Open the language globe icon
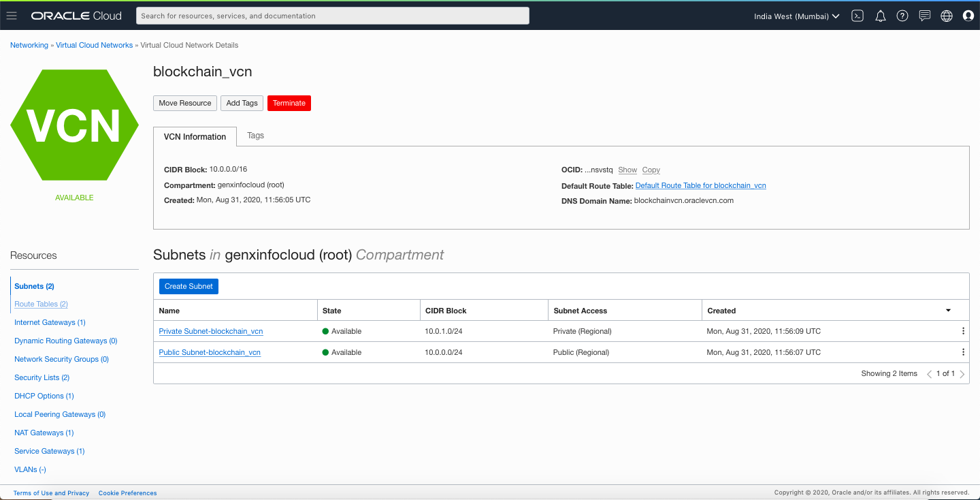 pyautogui.click(x=946, y=15)
